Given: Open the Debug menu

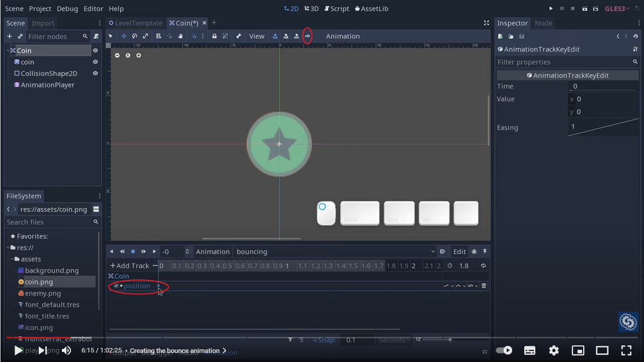Looking at the screenshot, I should 67,9.
